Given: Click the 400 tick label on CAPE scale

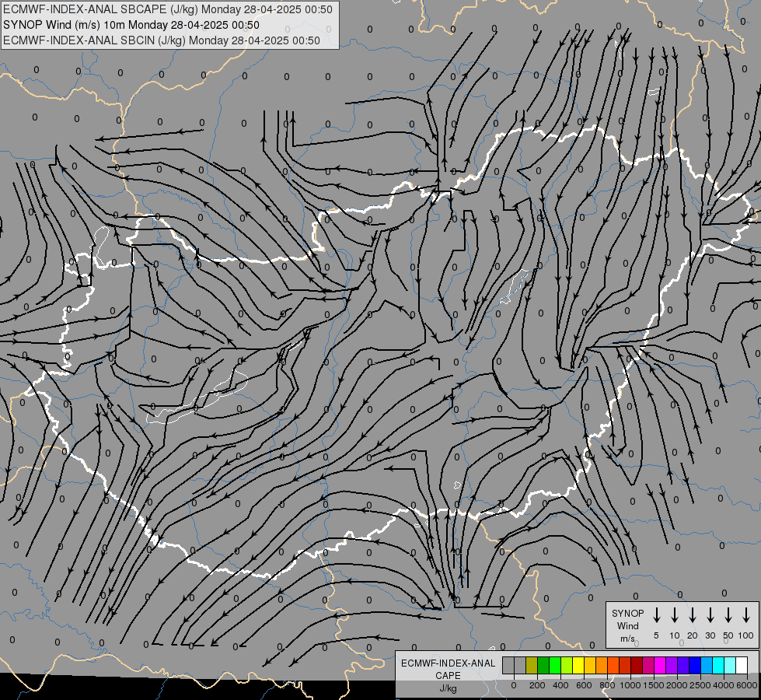Looking at the screenshot, I should pyautogui.click(x=560, y=685).
